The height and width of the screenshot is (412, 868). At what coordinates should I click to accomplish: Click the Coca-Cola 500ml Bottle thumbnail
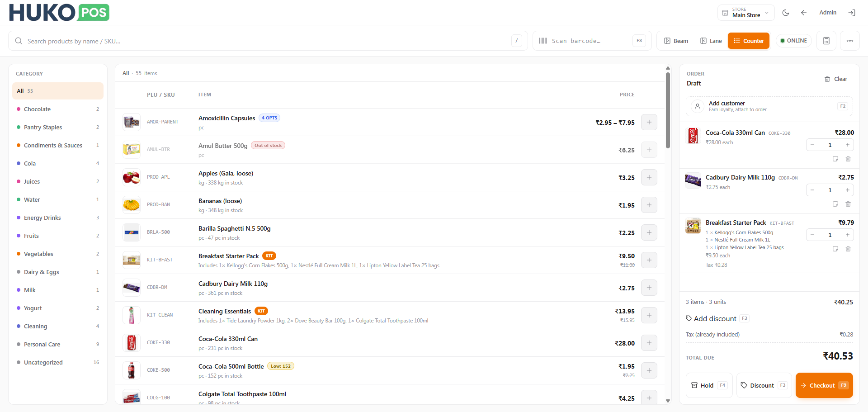point(132,370)
